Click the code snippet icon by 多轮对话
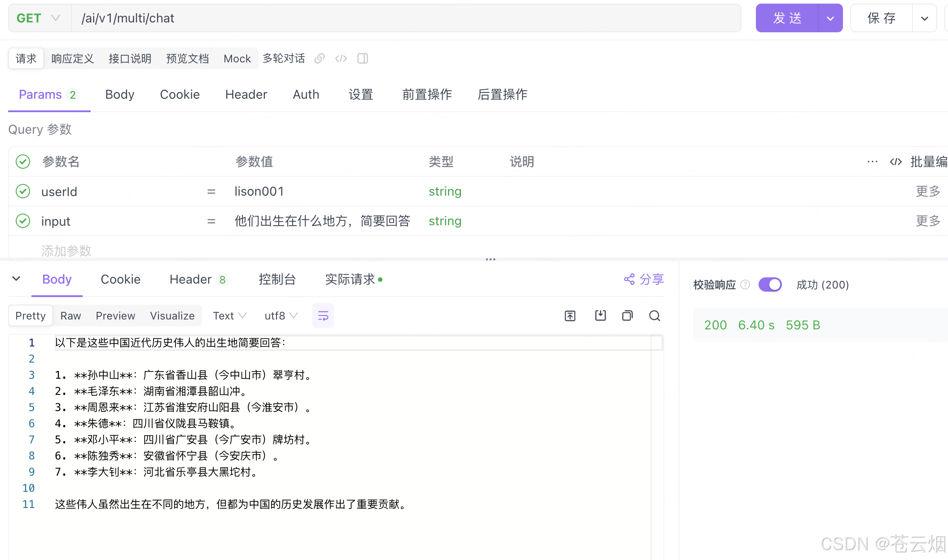948x560 pixels. pyautogui.click(x=341, y=58)
